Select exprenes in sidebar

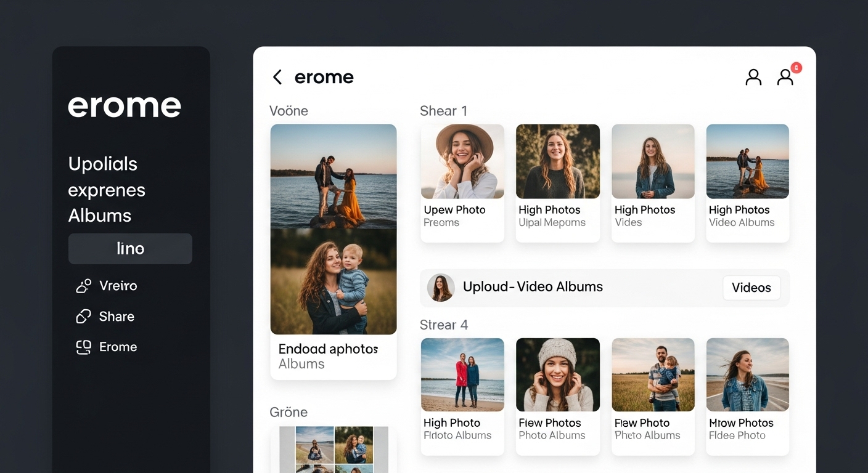point(107,190)
